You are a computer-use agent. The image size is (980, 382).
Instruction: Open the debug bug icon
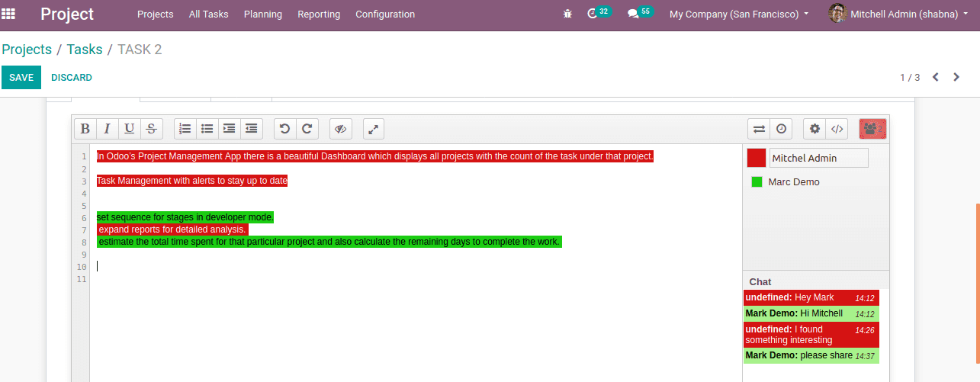tap(567, 14)
